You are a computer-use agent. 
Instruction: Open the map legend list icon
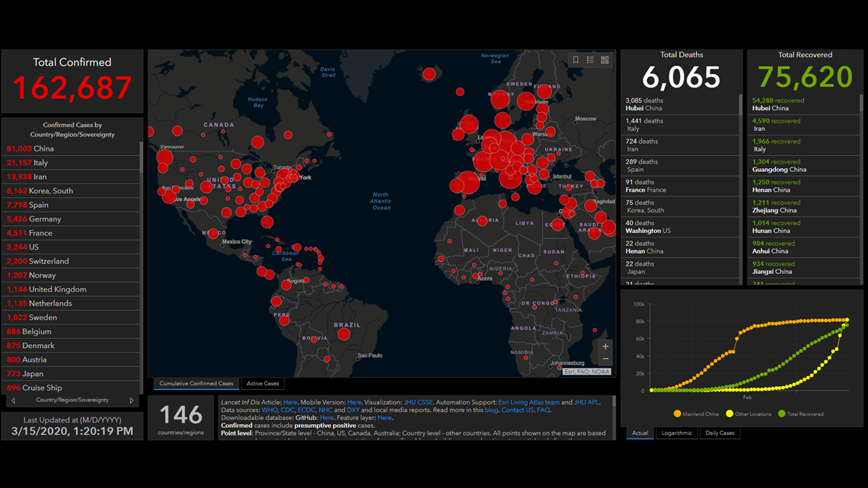590,60
